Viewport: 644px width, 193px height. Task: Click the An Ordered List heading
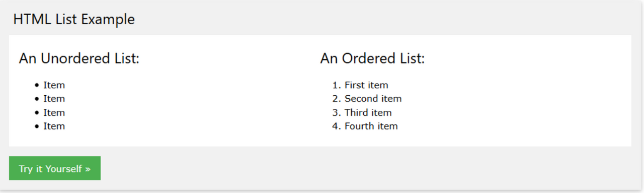pos(372,58)
